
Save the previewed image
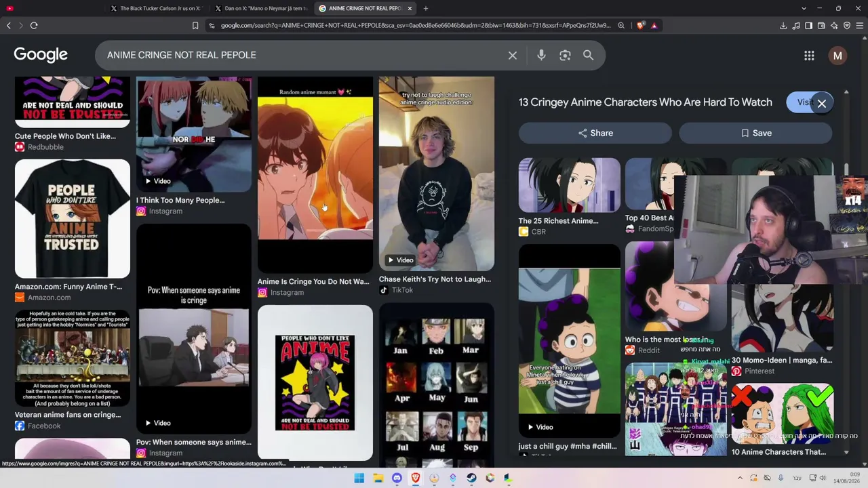pos(755,133)
